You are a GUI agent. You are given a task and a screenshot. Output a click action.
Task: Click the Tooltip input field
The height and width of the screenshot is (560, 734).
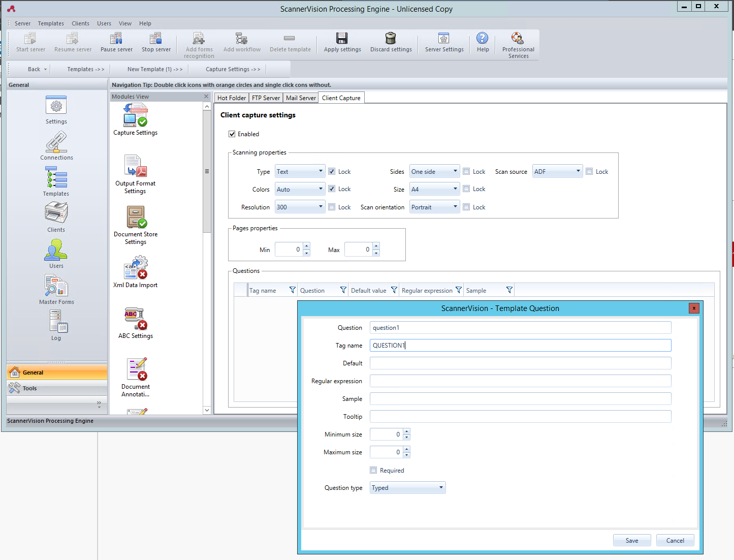pyautogui.click(x=520, y=416)
